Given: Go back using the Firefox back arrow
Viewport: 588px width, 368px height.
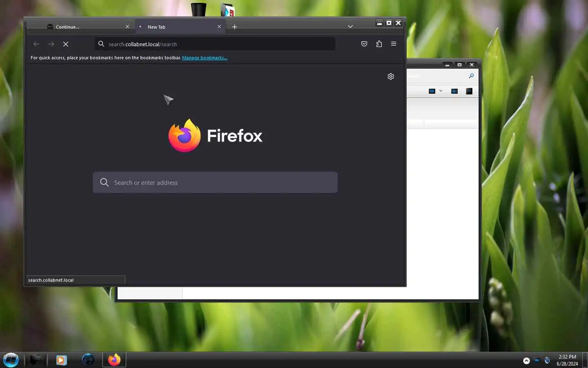Looking at the screenshot, I should pyautogui.click(x=36, y=44).
